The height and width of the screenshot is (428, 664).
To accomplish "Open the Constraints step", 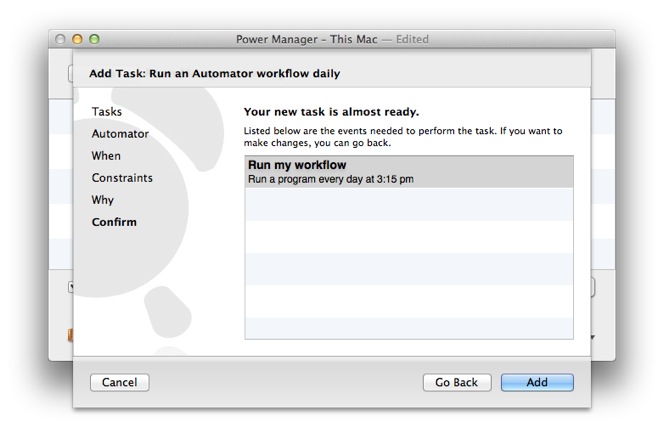I will (x=122, y=178).
